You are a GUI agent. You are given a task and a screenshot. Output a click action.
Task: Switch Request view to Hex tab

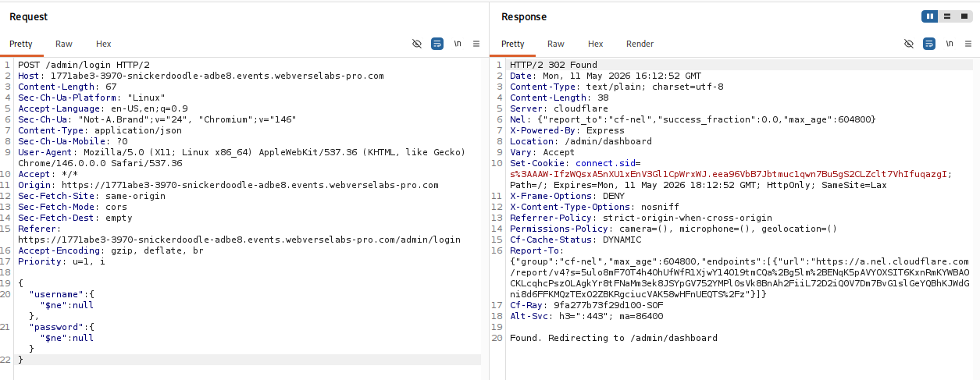[104, 44]
